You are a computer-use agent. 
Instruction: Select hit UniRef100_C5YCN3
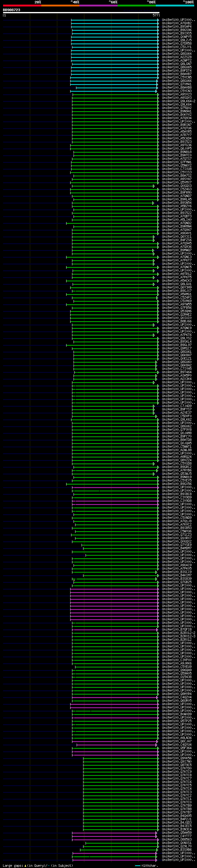177,91
